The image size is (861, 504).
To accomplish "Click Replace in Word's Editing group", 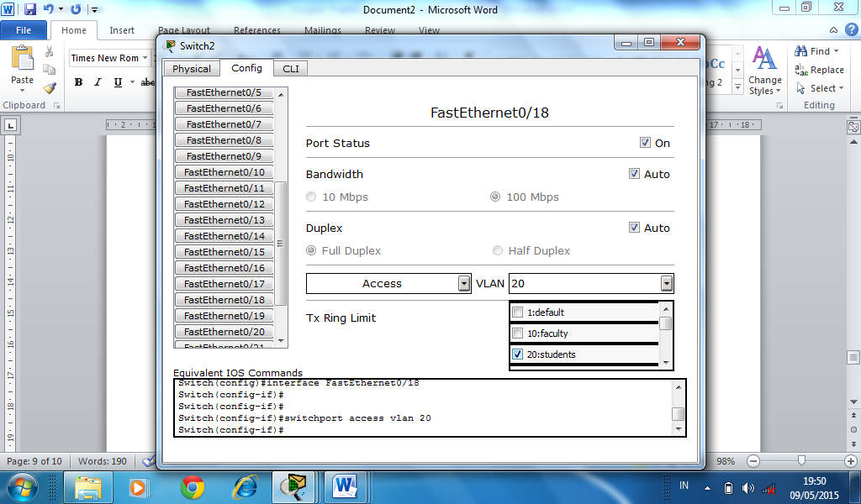I will point(819,70).
